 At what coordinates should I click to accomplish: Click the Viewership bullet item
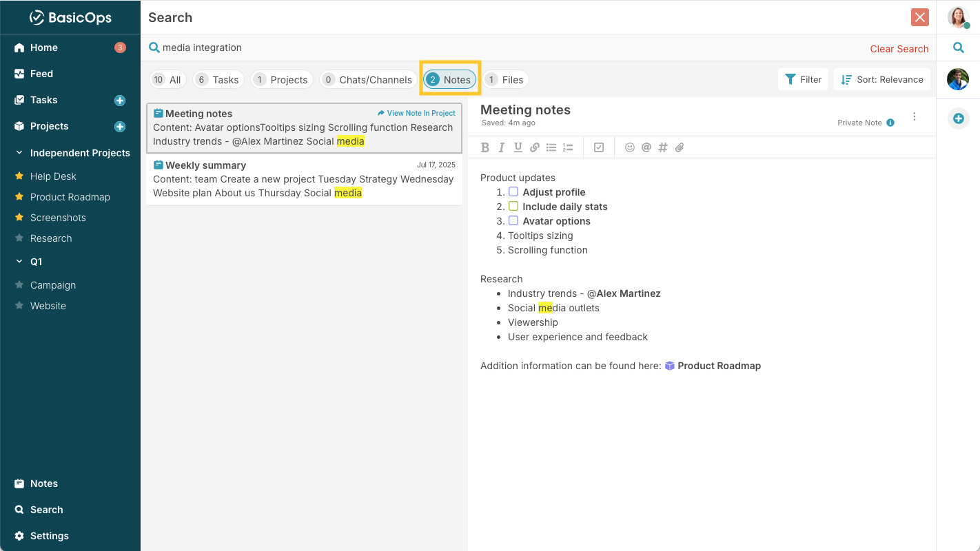(533, 322)
